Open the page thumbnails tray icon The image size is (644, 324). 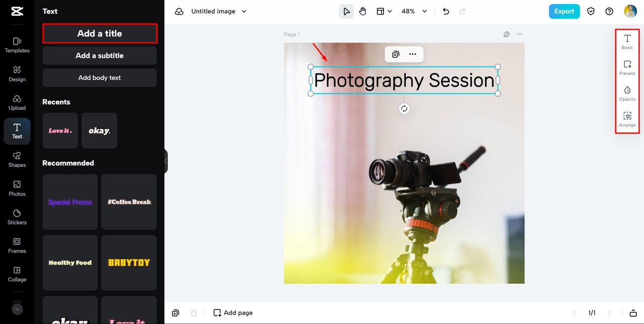click(x=633, y=313)
